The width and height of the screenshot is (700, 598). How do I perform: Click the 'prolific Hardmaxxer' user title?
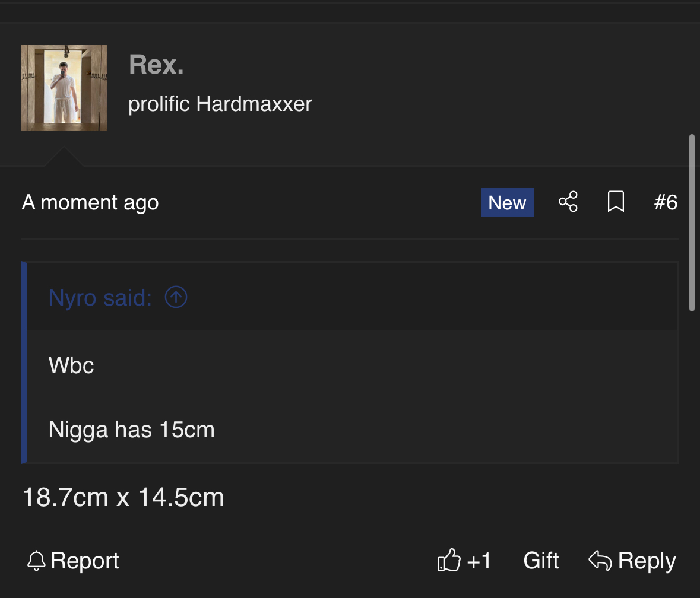pyautogui.click(x=220, y=104)
